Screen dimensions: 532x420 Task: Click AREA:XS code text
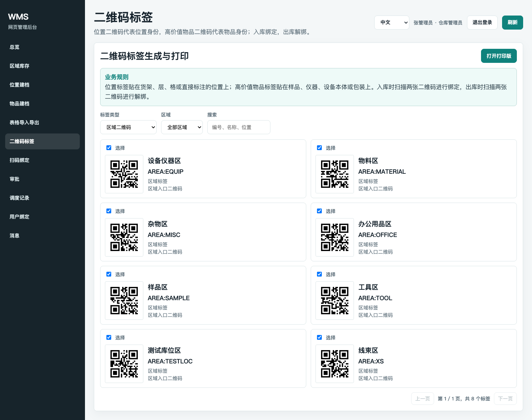(371, 361)
